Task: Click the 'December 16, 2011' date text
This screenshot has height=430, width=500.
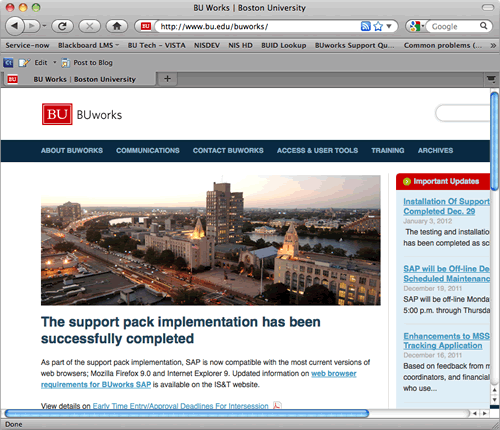Action: tap(433, 355)
